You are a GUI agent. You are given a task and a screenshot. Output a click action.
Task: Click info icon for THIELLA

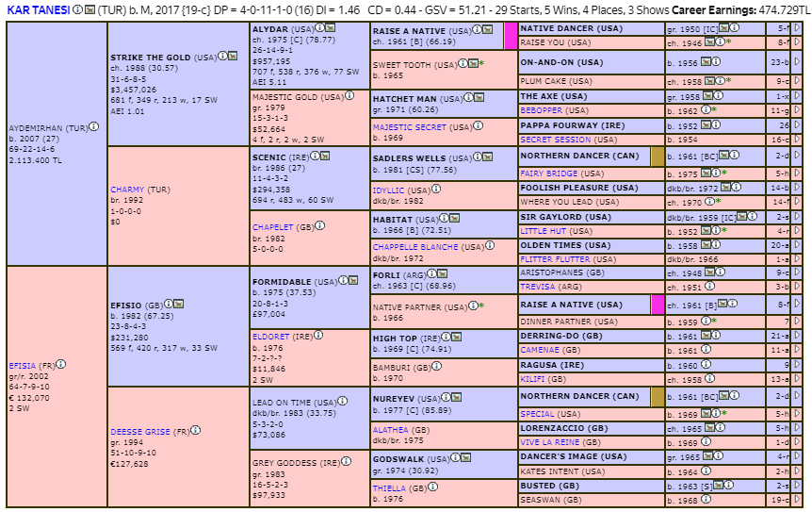(433, 487)
